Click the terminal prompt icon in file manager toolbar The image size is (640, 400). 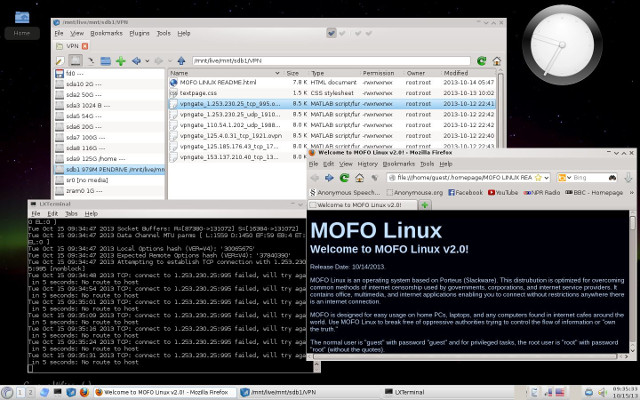point(91,61)
